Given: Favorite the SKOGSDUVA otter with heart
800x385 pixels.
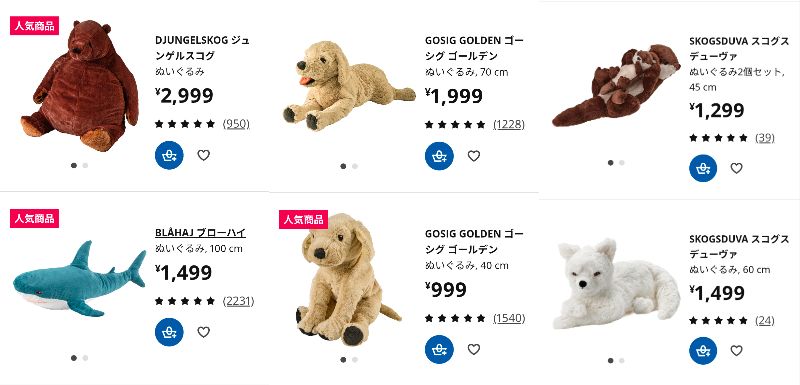Looking at the screenshot, I should [x=736, y=168].
